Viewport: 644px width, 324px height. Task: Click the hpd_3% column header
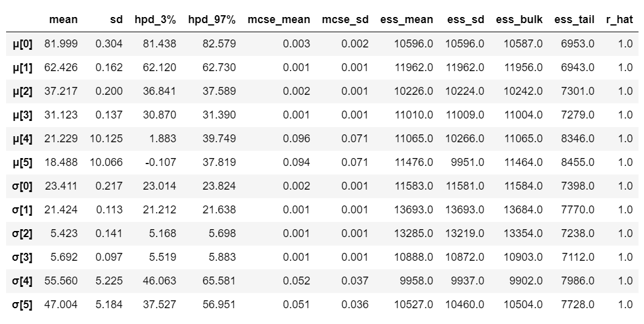tap(155, 19)
